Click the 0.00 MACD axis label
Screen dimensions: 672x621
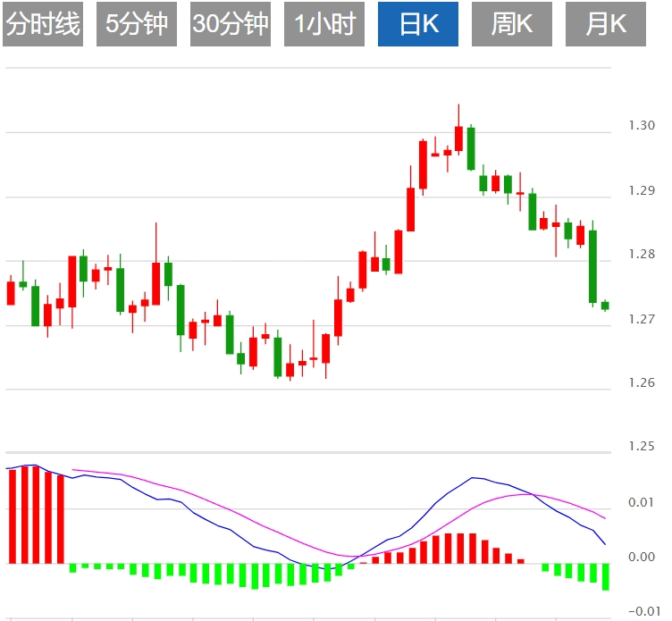coord(642,557)
